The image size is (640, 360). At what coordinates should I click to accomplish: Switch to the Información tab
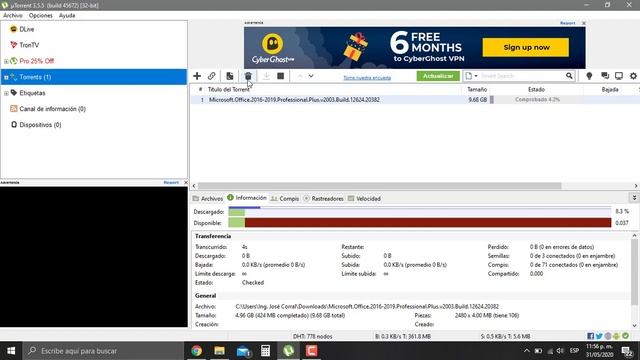point(247,198)
